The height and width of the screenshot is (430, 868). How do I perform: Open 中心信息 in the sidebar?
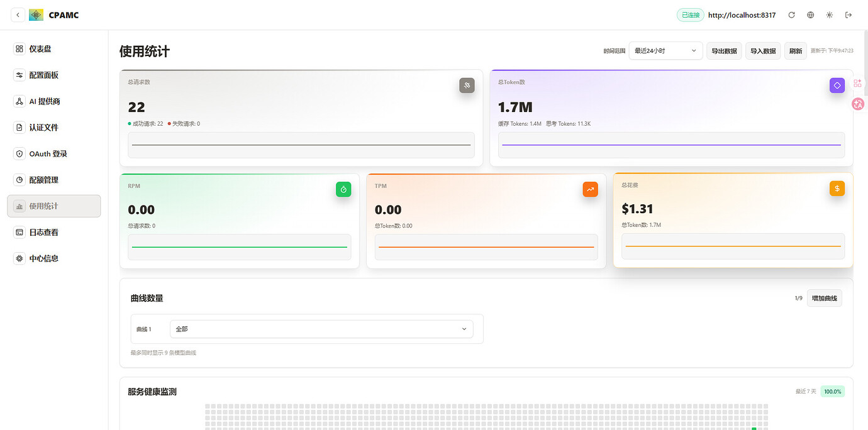click(x=54, y=258)
